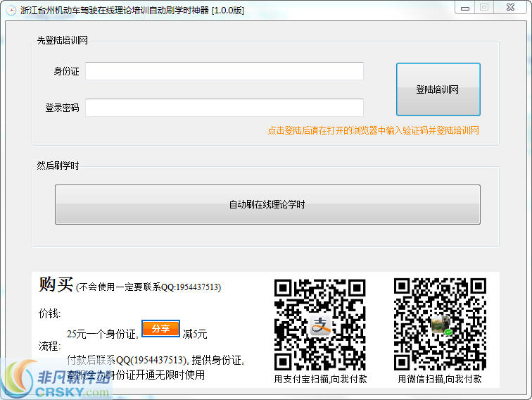Click the 流程: label

[49, 346]
